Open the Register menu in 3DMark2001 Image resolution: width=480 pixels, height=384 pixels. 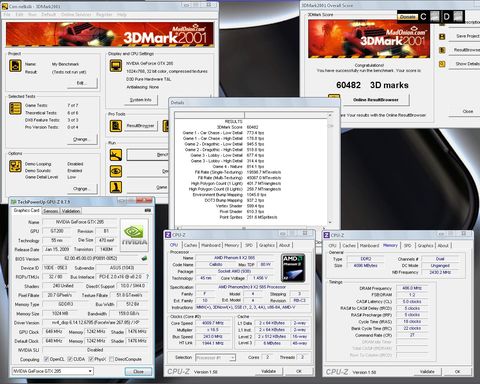104,15
